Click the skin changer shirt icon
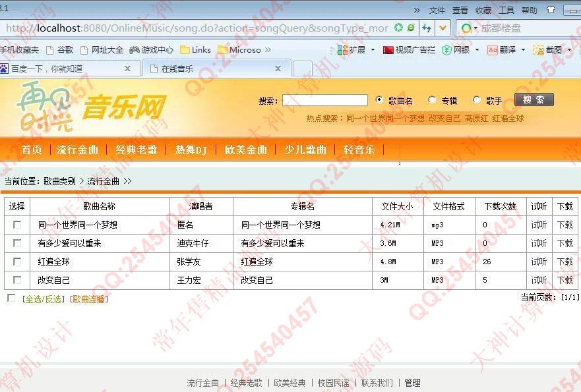 (551, 10)
